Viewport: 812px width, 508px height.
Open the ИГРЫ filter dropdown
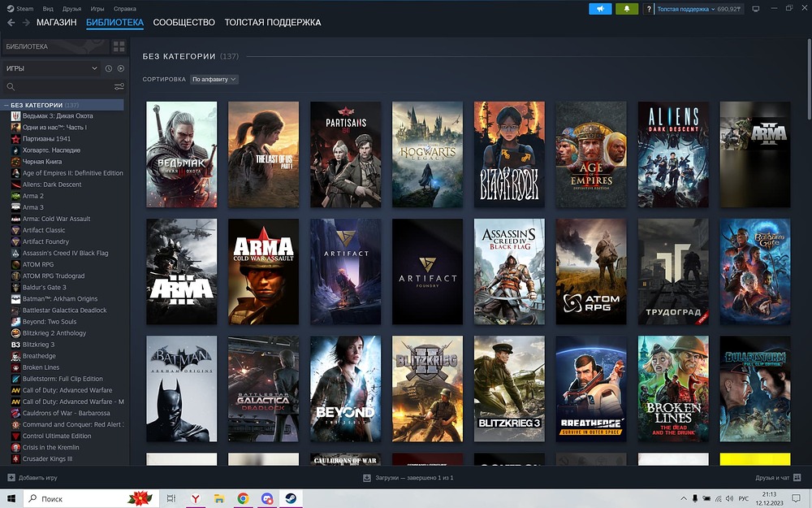[52, 68]
